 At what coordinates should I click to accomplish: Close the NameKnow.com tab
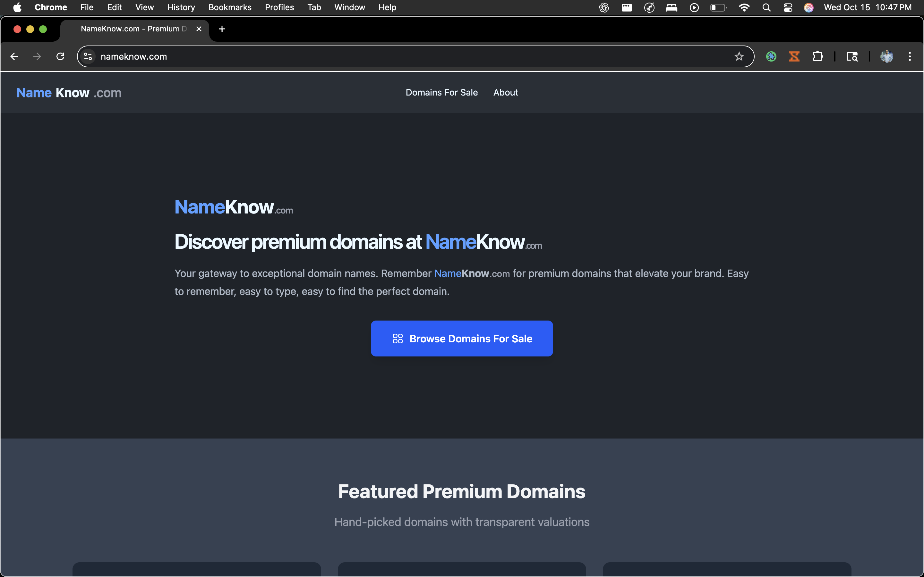(199, 29)
